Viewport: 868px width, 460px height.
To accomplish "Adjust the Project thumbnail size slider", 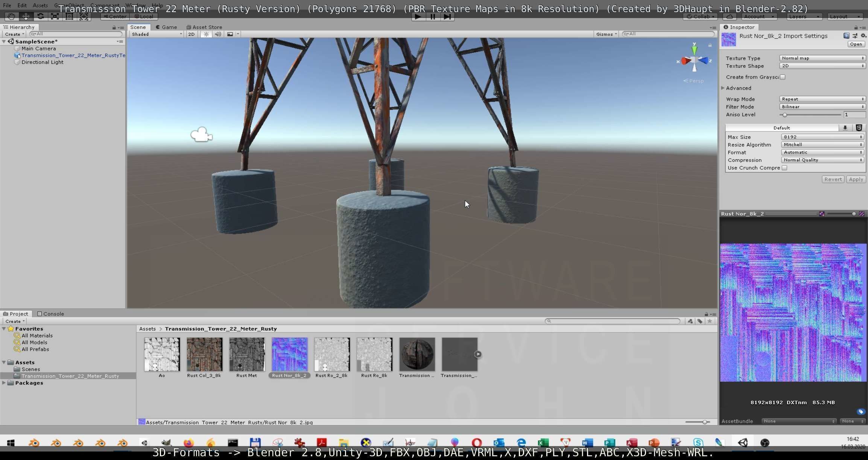I will click(698, 422).
